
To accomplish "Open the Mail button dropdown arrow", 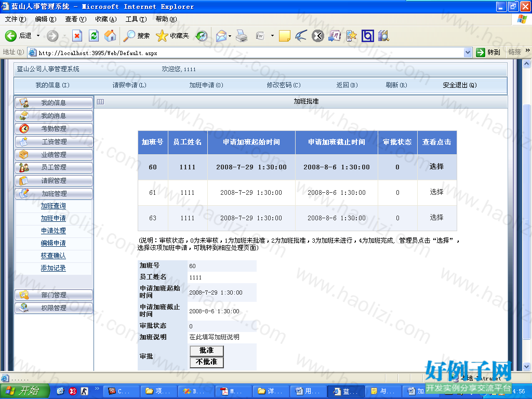I will [230, 36].
